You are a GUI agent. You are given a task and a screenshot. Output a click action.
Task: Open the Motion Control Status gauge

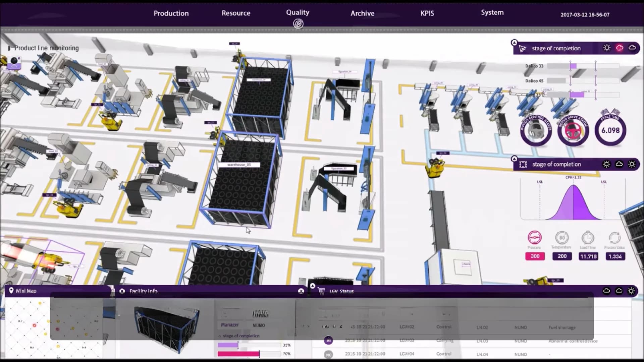pyautogui.click(x=536, y=130)
